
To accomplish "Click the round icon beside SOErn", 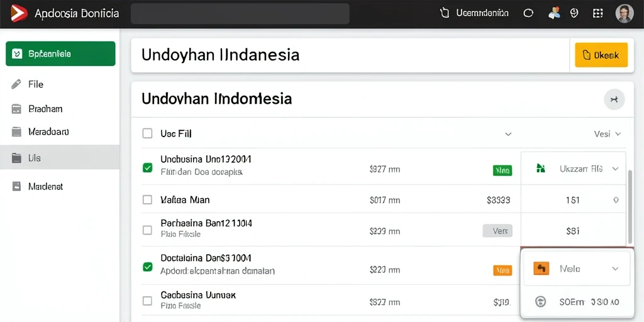I will point(540,302).
